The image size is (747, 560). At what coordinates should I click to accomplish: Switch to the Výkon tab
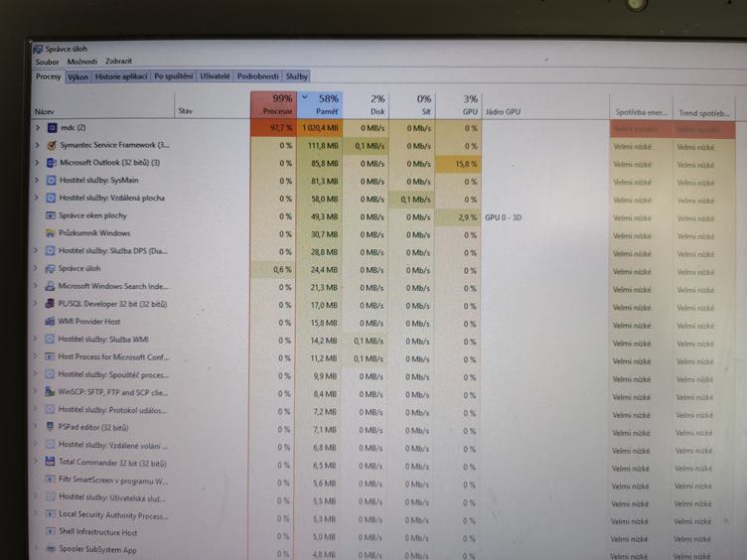[77, 77]
